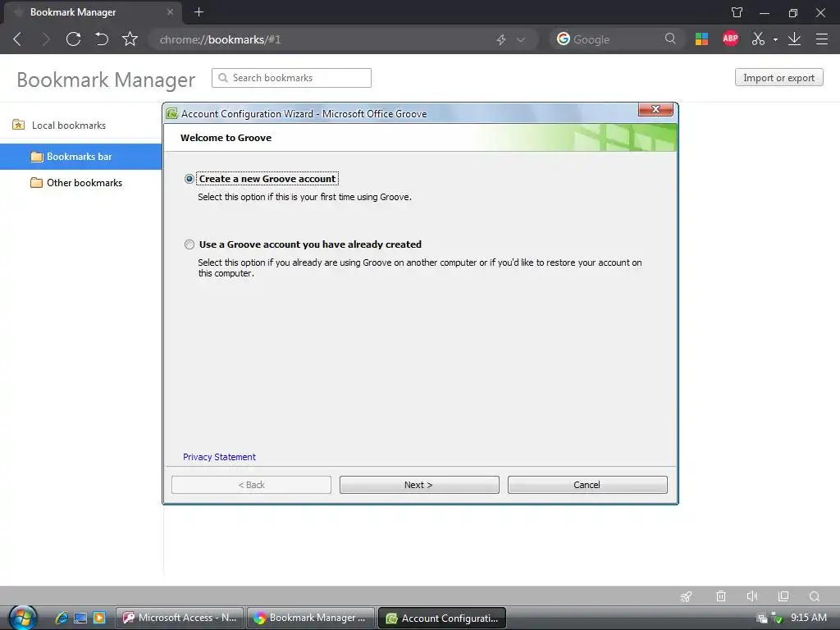Click the browser forward arrow

tap(46, 39)
